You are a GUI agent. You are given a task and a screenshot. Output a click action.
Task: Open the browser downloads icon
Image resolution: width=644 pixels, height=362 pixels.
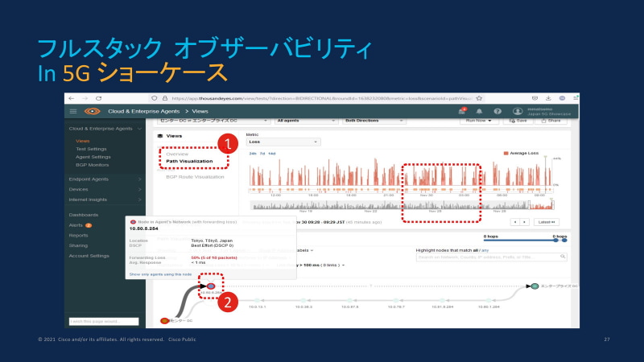(x=548, y=98)
